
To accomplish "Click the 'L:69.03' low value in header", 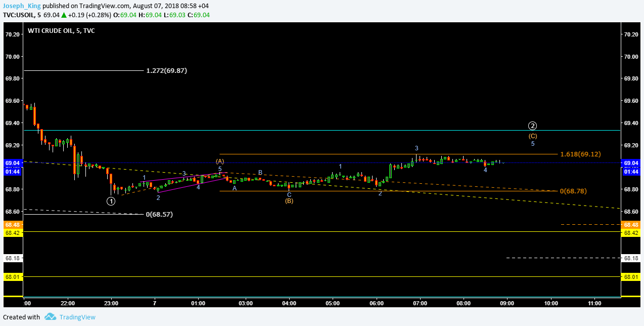I will tap(174, 15).
